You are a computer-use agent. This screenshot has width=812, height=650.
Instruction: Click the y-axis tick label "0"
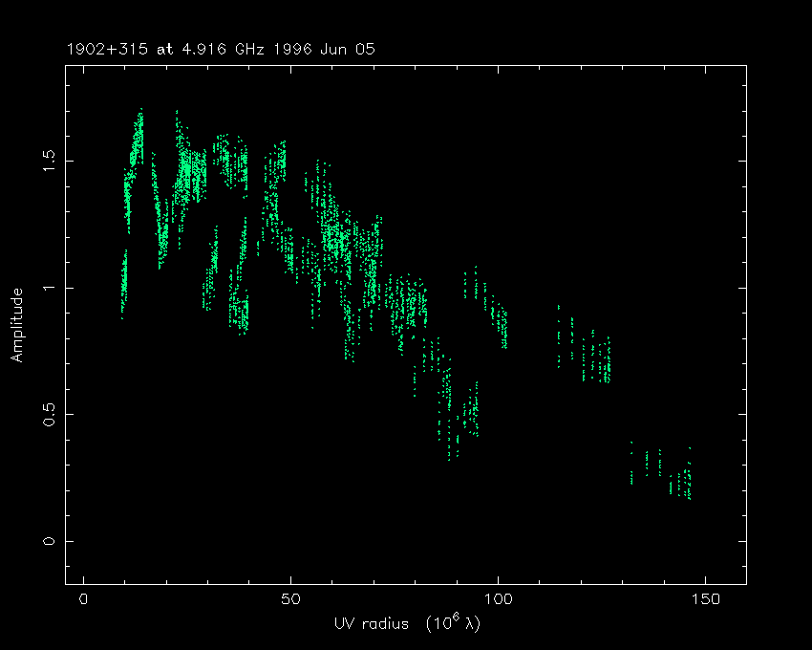coord(49,541)
